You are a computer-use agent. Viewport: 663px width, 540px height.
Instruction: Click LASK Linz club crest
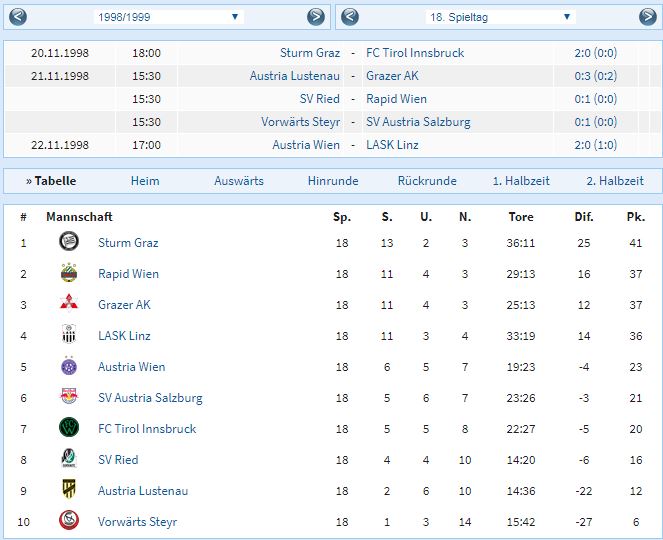[x=69, y=334]
